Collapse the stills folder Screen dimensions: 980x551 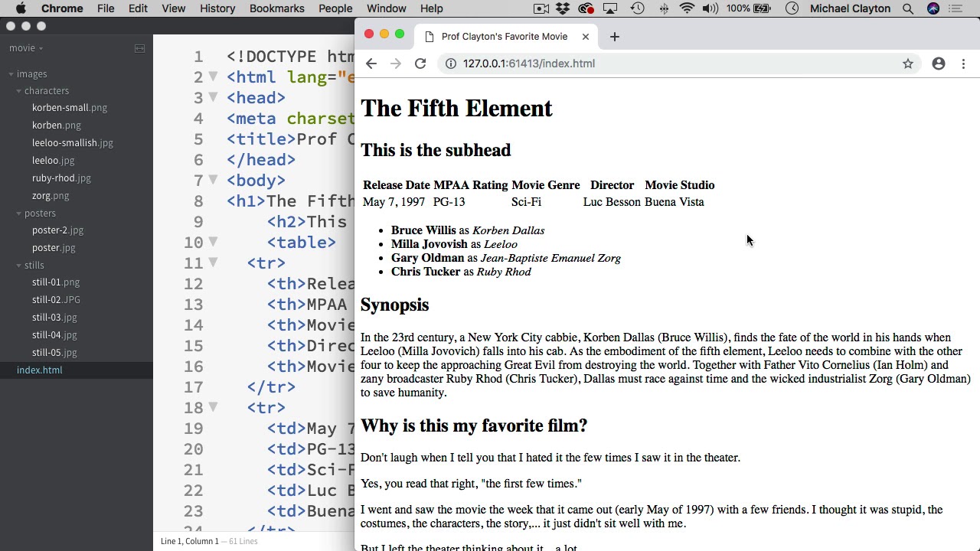tap(19, 266)
